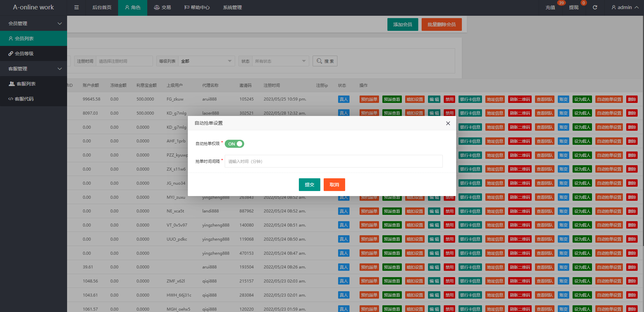
Task: Click the 抢单时间间隔 input field
Action: (333, 161)
